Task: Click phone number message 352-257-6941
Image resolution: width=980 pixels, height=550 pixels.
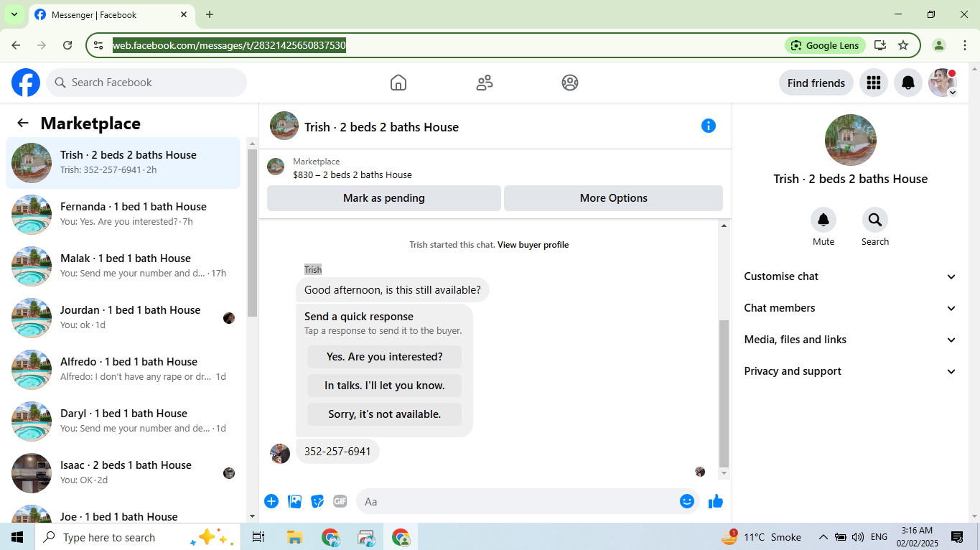Action: click(x=337, y=452)
